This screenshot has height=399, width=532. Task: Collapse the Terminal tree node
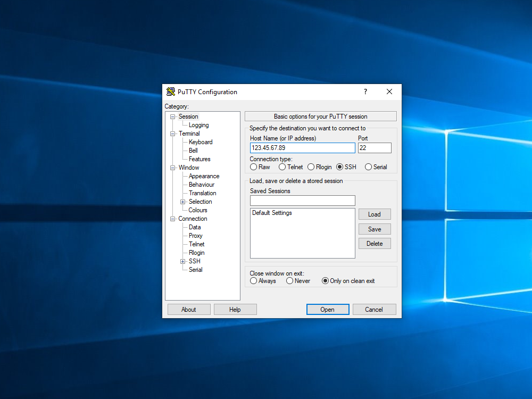pos(173,134)
